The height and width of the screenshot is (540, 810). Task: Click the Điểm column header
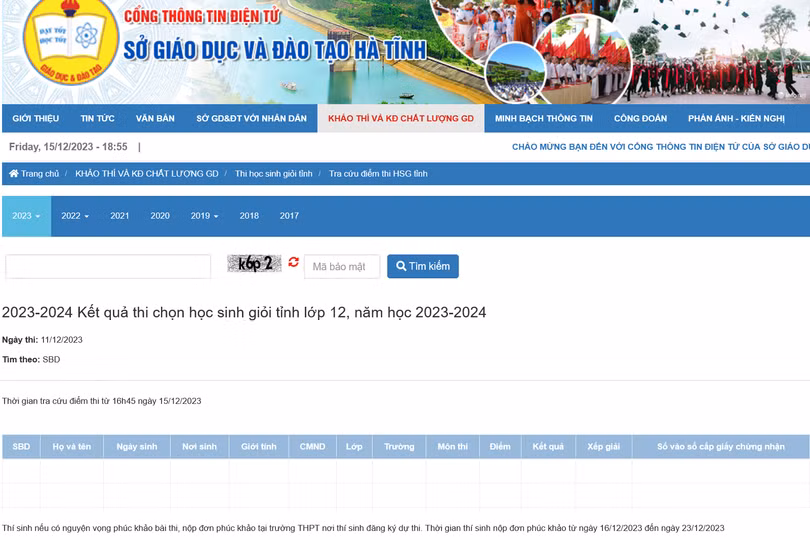(x=500, y=446)
